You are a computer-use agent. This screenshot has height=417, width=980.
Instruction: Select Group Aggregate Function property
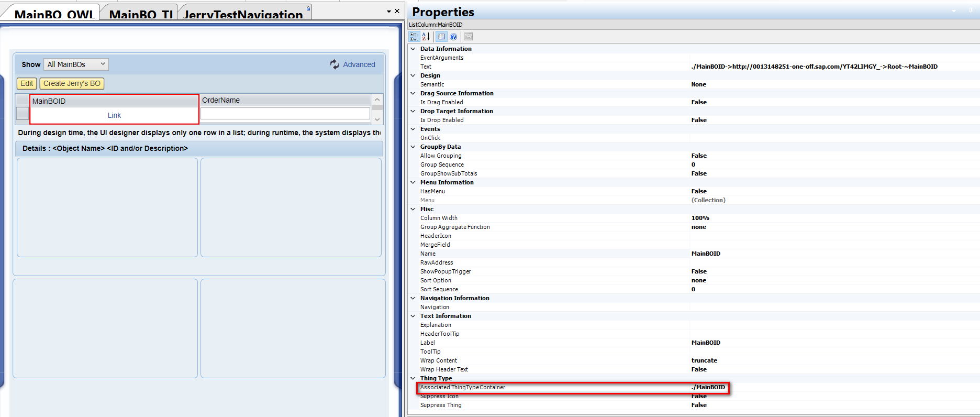(694, 227)
